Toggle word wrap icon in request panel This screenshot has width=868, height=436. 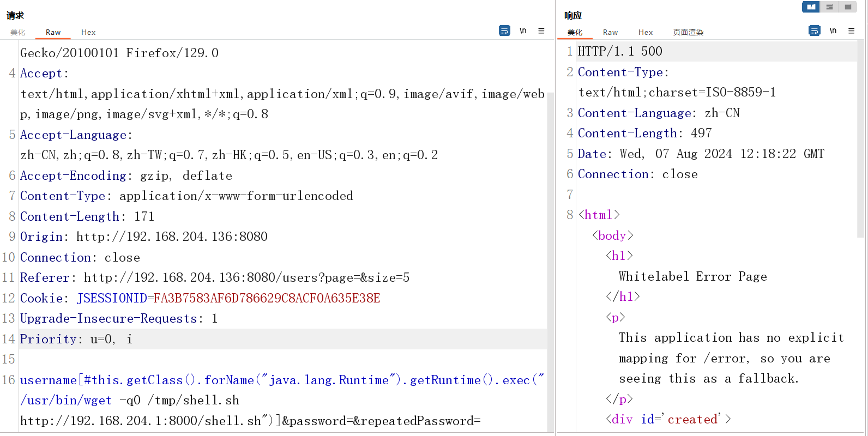click(504, 31)
